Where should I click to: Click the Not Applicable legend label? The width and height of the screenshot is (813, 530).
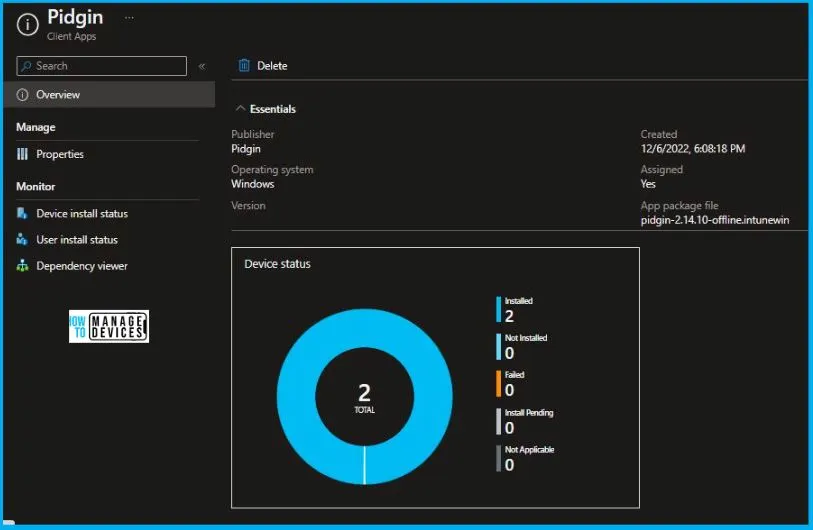[529, 450]
